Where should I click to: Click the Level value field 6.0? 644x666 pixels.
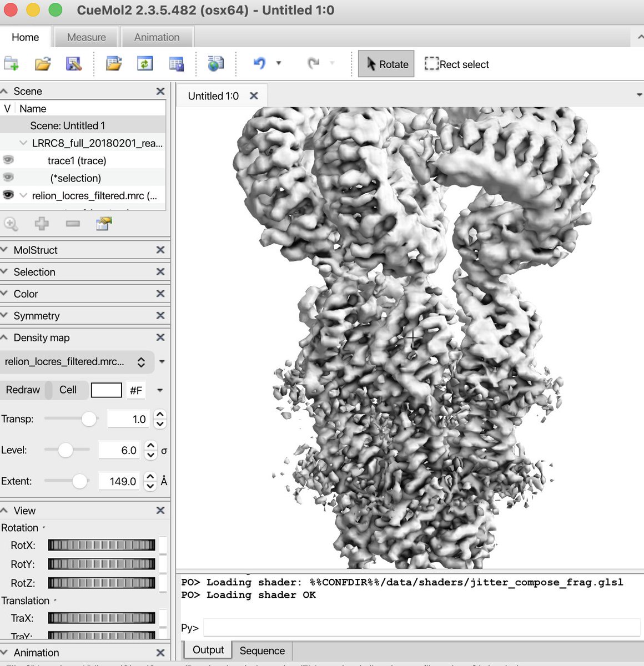(x=120, y=450)
